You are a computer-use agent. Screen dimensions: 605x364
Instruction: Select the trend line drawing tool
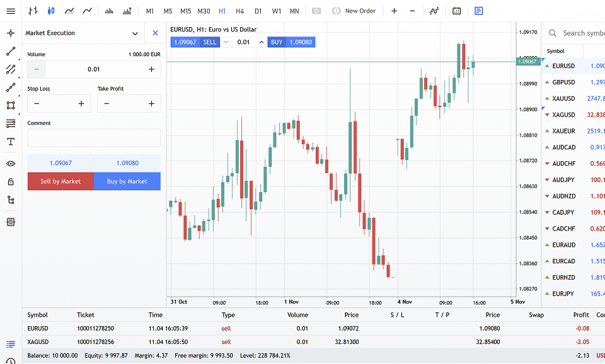tap(11, 52)
